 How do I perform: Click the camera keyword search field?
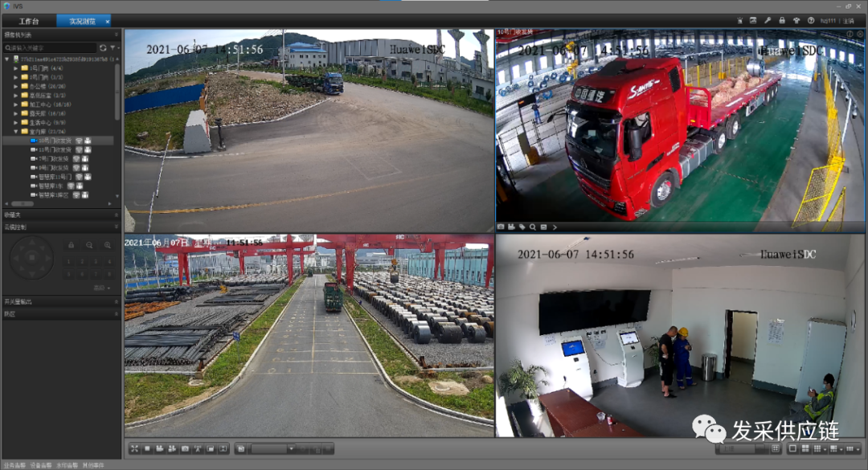tap(50, 48)
